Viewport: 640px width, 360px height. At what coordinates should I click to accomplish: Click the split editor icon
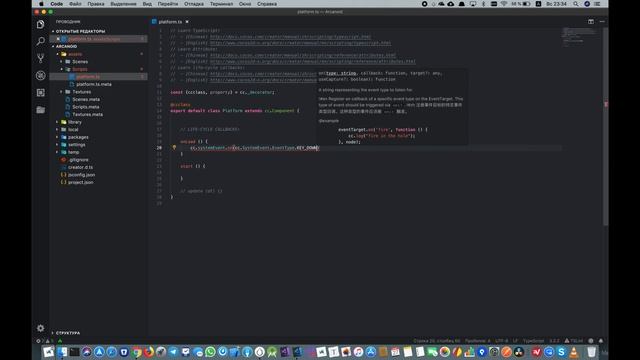[x=591, y=22]
